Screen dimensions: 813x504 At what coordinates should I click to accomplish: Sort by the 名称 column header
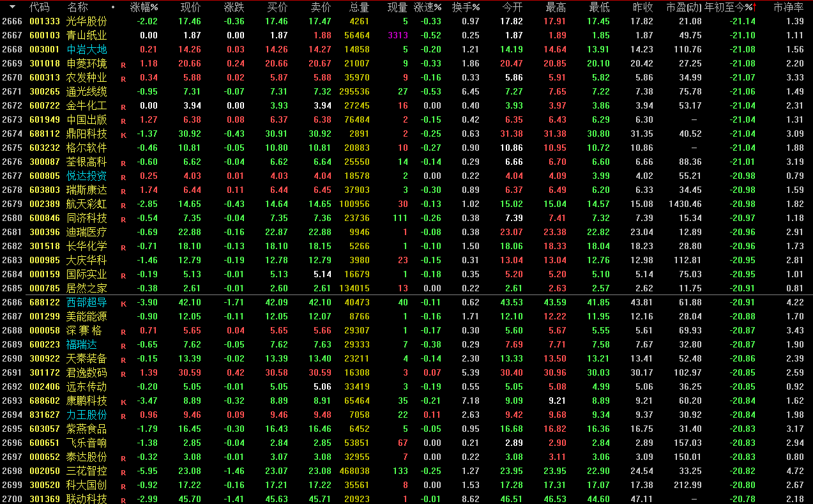coord(77,8)
